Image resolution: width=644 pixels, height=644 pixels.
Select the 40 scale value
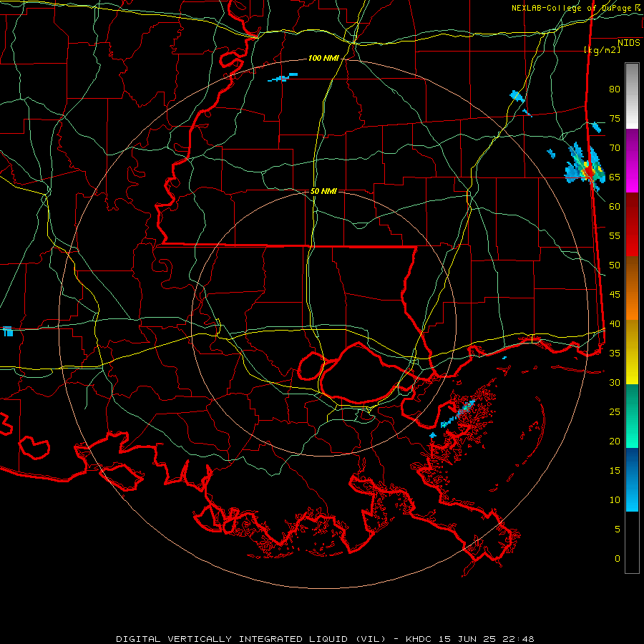coord(615,324)
